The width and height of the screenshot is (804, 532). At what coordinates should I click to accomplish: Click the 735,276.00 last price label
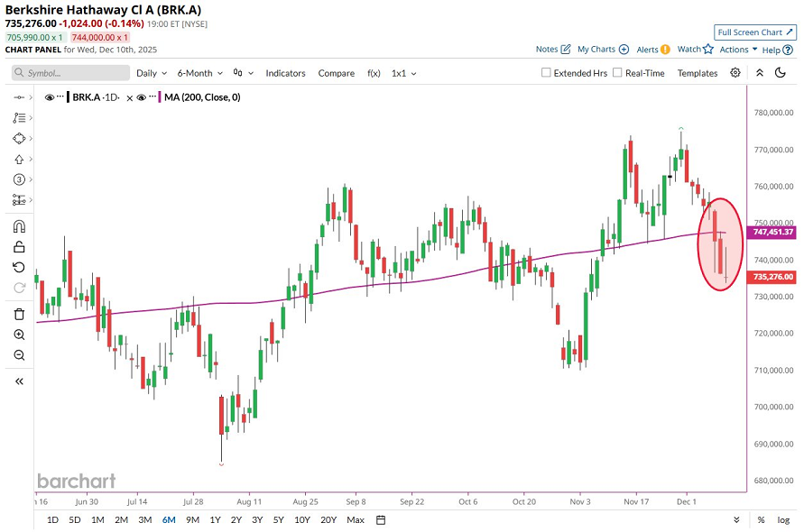(x=773, y=277)
